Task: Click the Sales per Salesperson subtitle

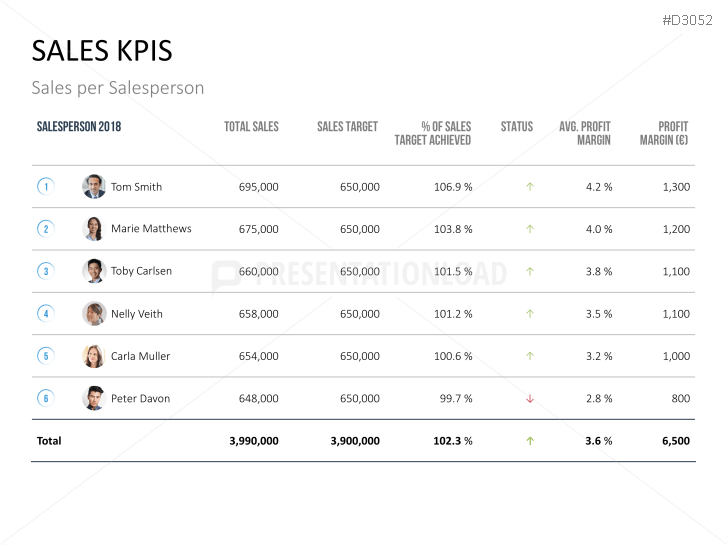Action: click(x=118, y=88)
